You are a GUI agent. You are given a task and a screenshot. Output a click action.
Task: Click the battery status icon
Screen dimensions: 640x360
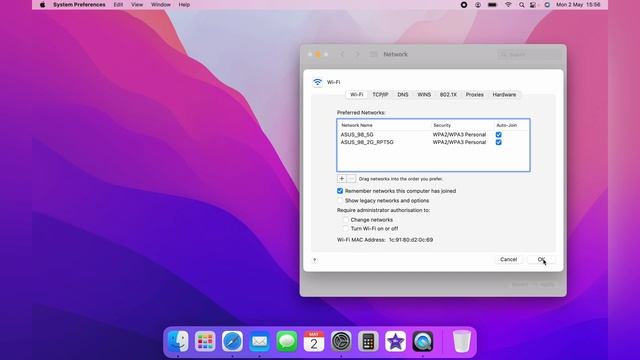click(493, 5)
